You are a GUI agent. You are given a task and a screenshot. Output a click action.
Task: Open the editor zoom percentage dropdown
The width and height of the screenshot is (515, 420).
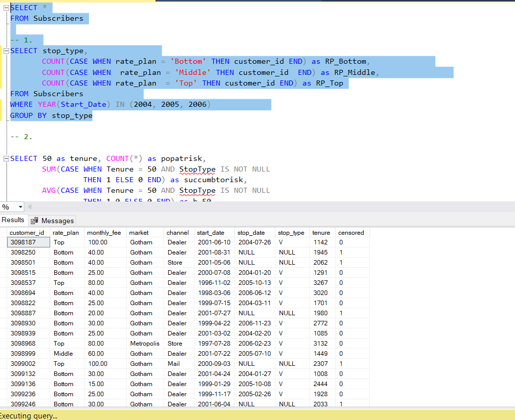click(20, 207)
